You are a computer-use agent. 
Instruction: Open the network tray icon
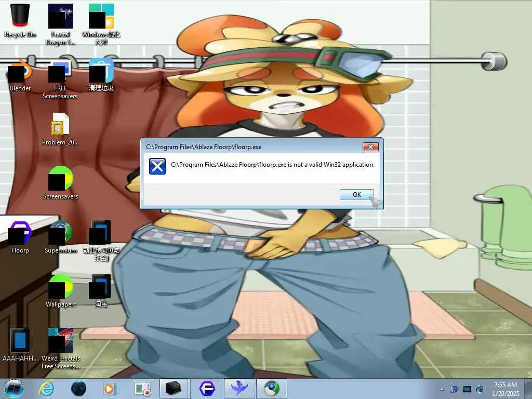467,389
